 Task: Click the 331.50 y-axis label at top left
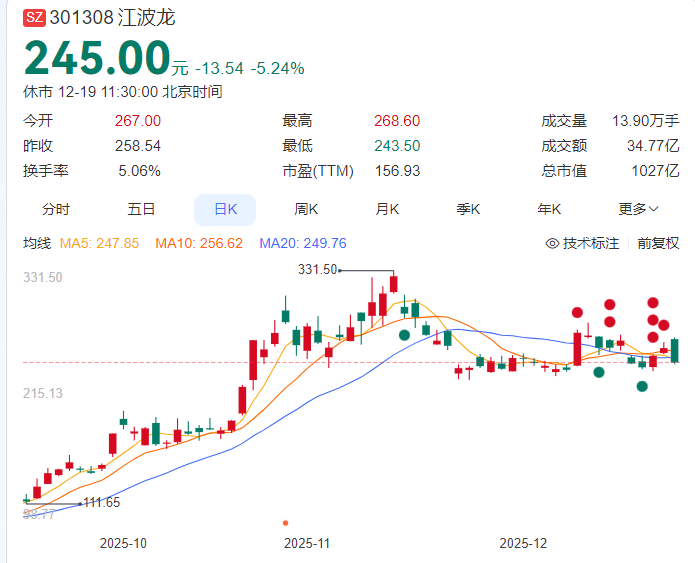click(x=43, y=278)
